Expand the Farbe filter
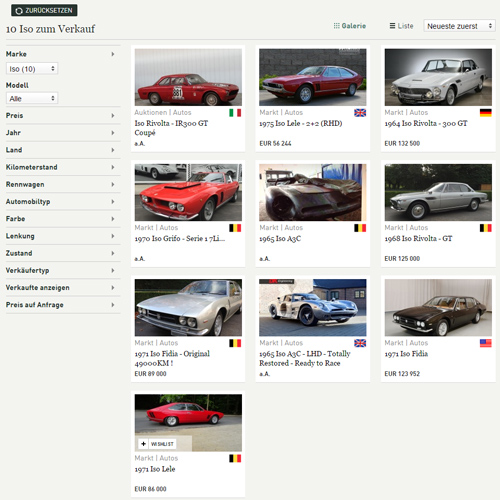500x500 pixels. 63,219
